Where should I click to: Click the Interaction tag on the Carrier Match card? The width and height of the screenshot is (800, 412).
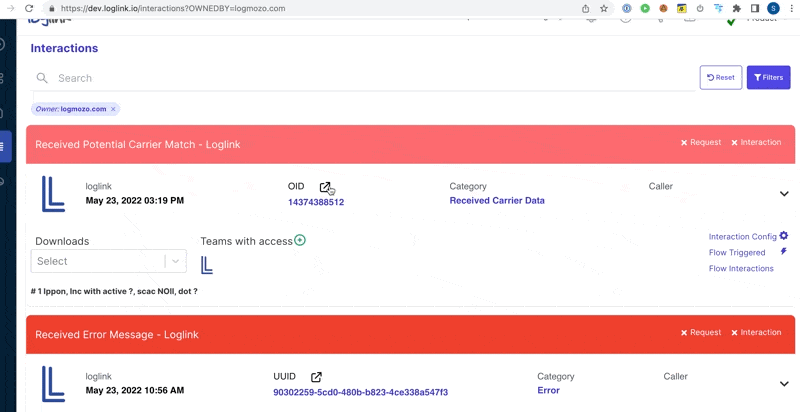coord(756,142)
